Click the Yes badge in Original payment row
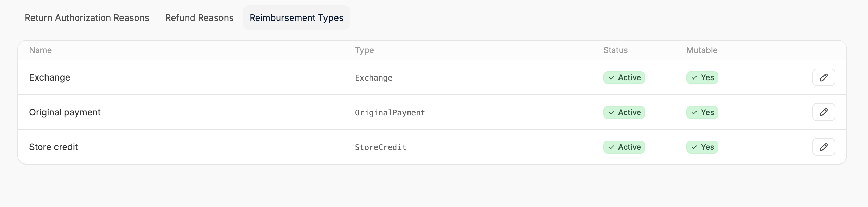This screenshot has height=207, width=868. [702, 112]
